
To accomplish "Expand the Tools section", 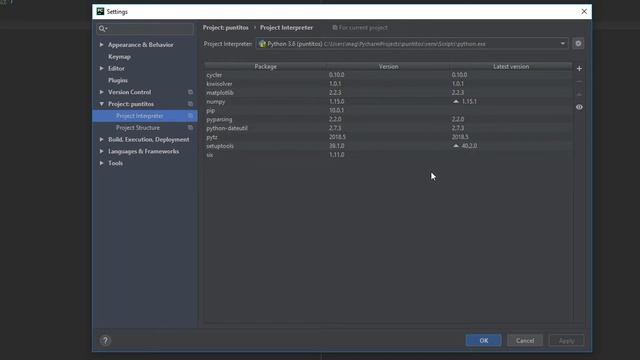I will (101, 163).
